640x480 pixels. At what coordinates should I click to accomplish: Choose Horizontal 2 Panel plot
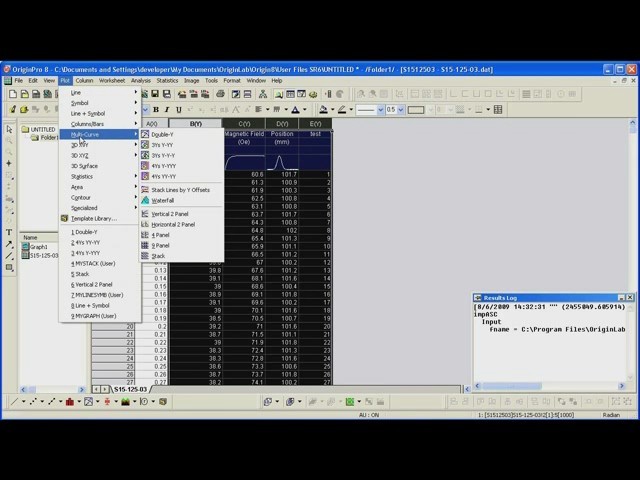click(x=182, y=224)
